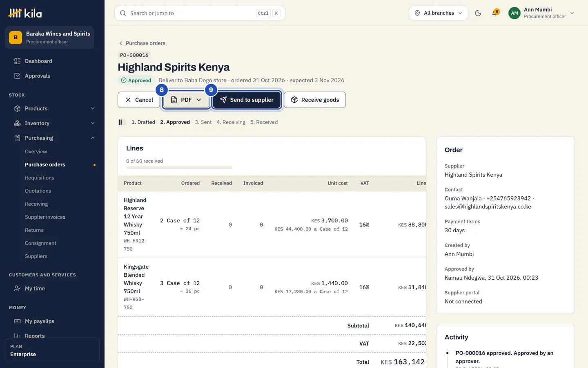This screenshot has width=588, height=368.
Task: Open Requisitions
Action: point(40,178)
